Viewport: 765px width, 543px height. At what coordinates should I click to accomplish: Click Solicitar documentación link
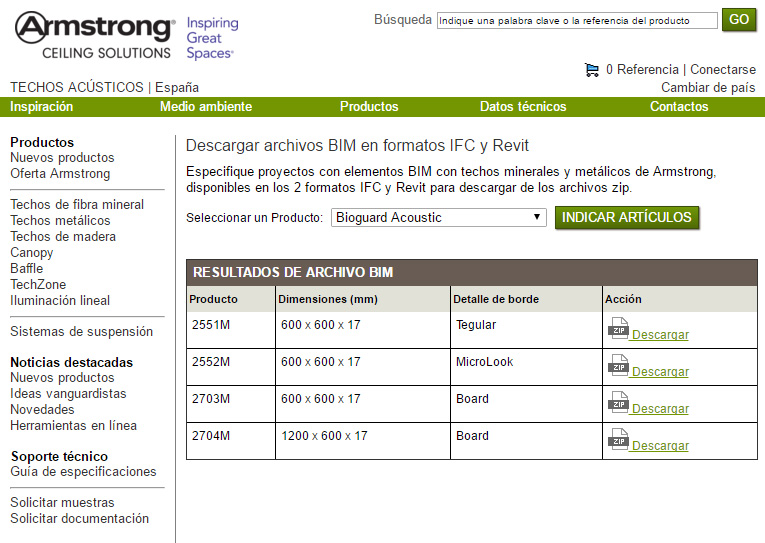point(80,519)
